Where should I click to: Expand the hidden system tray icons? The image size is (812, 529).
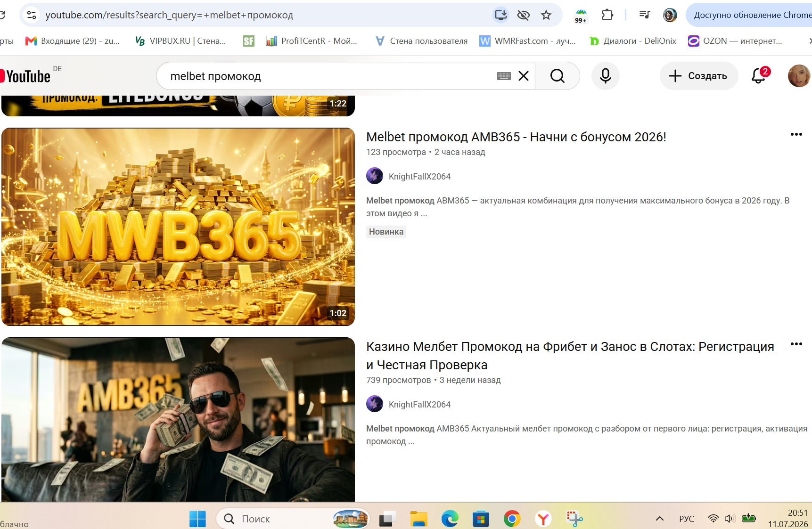pyautogui.click(x=660, y=519)
